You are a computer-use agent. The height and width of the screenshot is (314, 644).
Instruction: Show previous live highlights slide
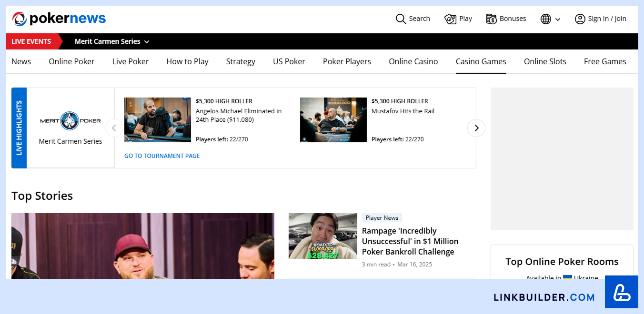(114, 128)
